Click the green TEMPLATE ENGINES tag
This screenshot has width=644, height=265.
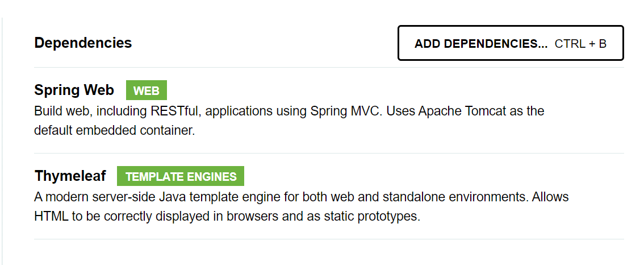pyautogui.click(x=181, y=176)
